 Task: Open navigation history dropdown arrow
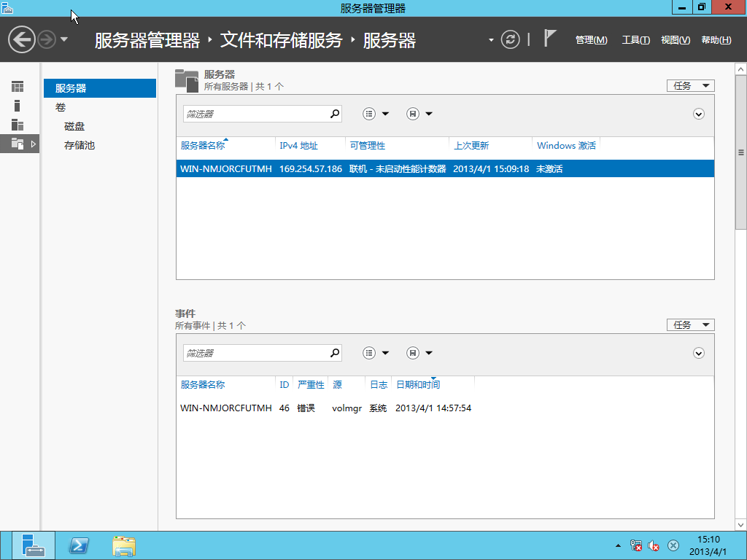point(64,39)
